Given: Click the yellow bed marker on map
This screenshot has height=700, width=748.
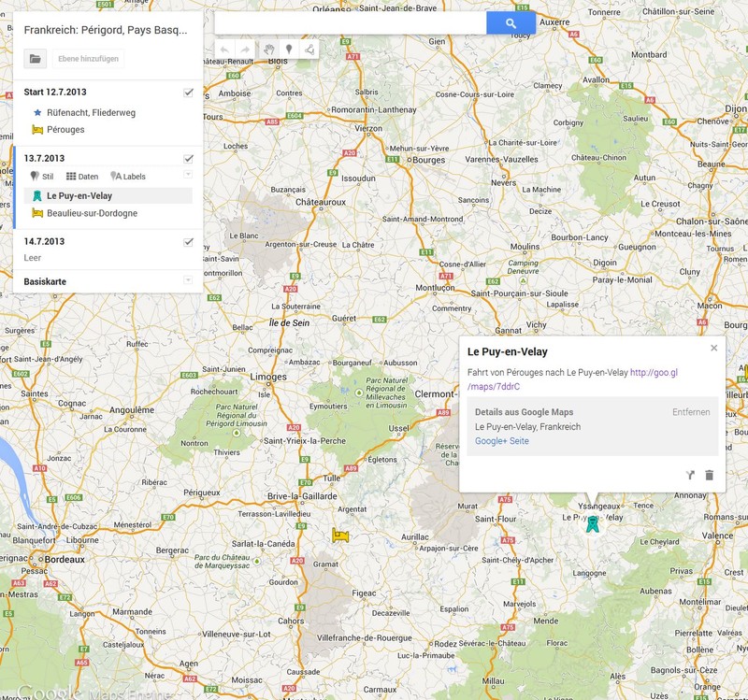Looking at the screenshot, I should point(340,536).
